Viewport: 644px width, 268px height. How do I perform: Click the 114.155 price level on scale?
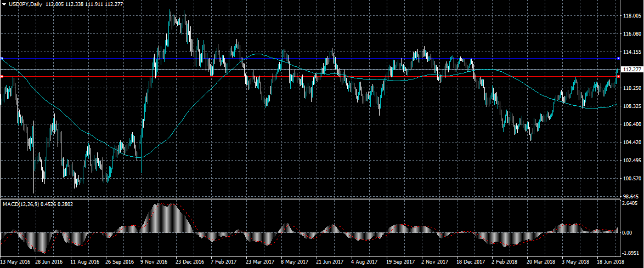(632, 52)
